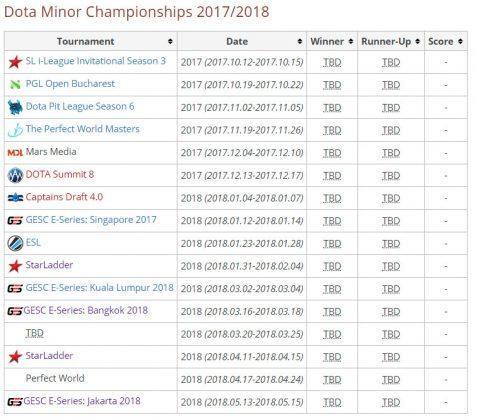Image resolution: width=477 pixels, height=420 pixels.
Task: Sort table by Runner-Up column arrows
Action: pos(417,41)
